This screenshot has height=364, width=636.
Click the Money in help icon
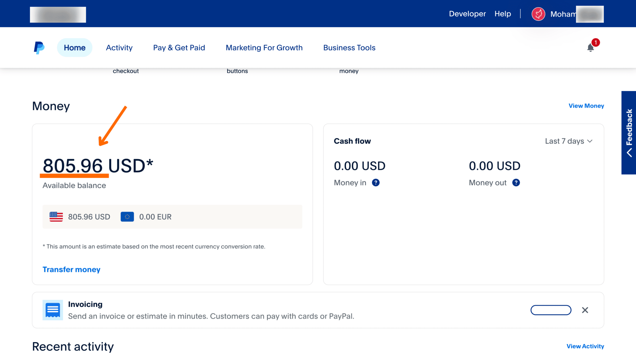point(375,183)
